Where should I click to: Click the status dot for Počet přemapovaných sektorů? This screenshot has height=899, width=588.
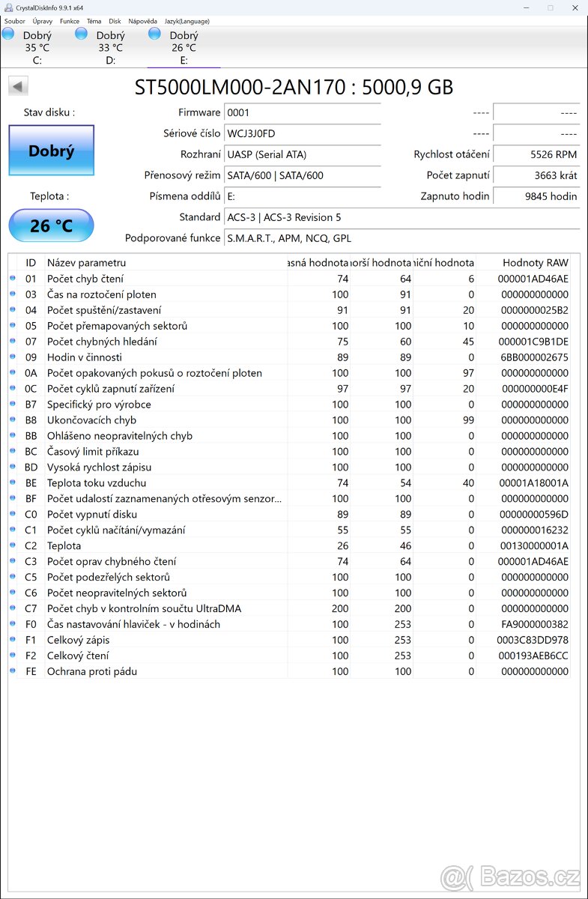click(12, 325)
